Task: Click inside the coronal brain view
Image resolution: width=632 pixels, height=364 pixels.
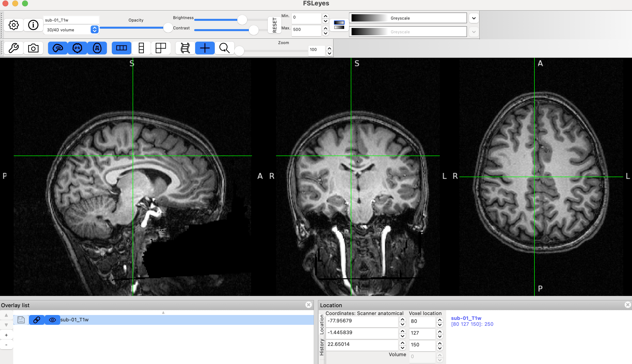Action: [x=358, y=177]
